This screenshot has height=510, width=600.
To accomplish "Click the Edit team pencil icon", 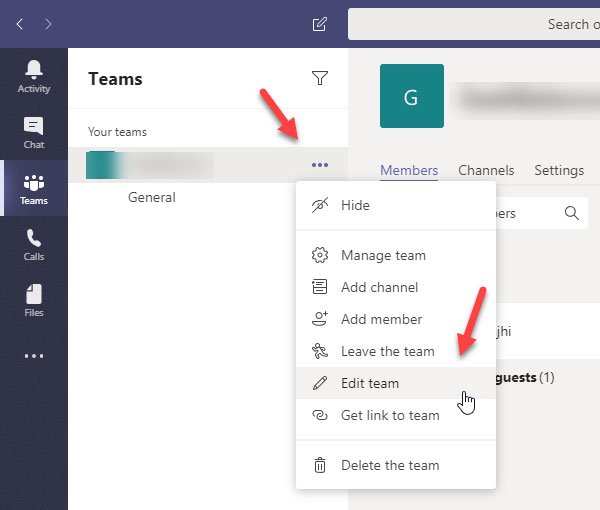I will 320,383.
